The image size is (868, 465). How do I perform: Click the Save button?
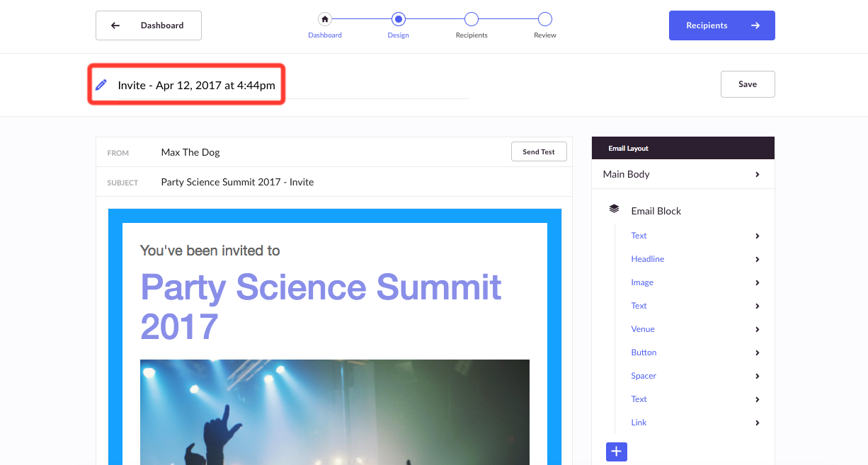pyautogui.click(x=748, y=84)
